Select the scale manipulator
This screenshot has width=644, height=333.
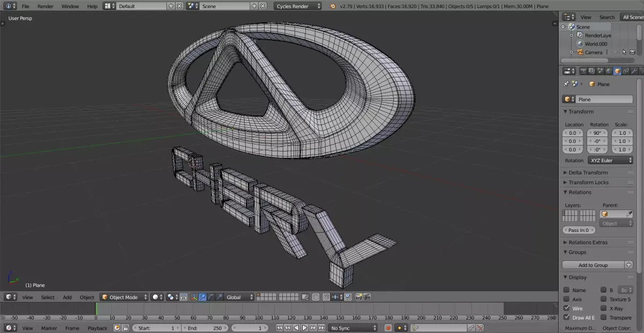click(x=219, y=297)
